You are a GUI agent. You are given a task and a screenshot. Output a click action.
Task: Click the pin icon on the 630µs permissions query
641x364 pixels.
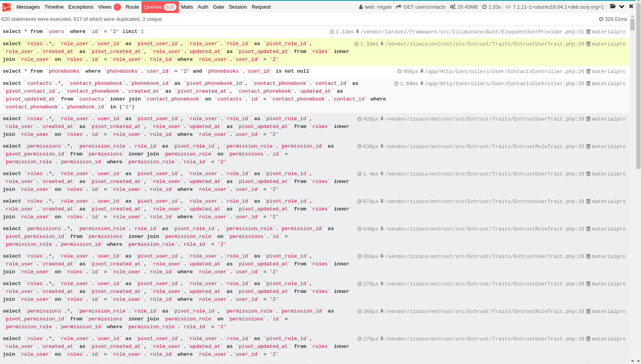coord(382,146)
